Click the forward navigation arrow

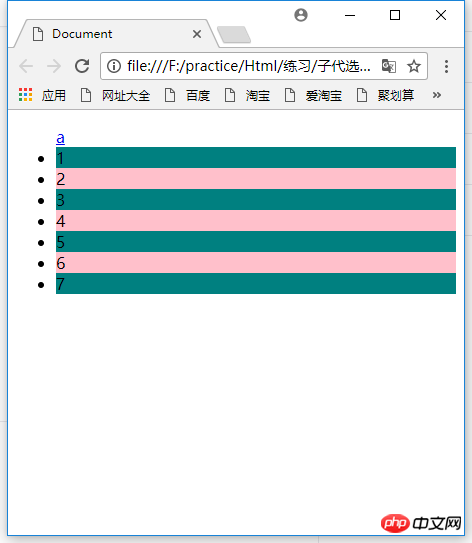coord(54,66)
